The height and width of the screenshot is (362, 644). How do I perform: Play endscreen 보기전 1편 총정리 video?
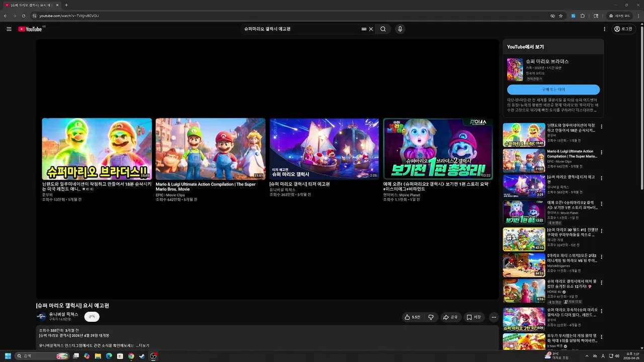coord(438,149)
